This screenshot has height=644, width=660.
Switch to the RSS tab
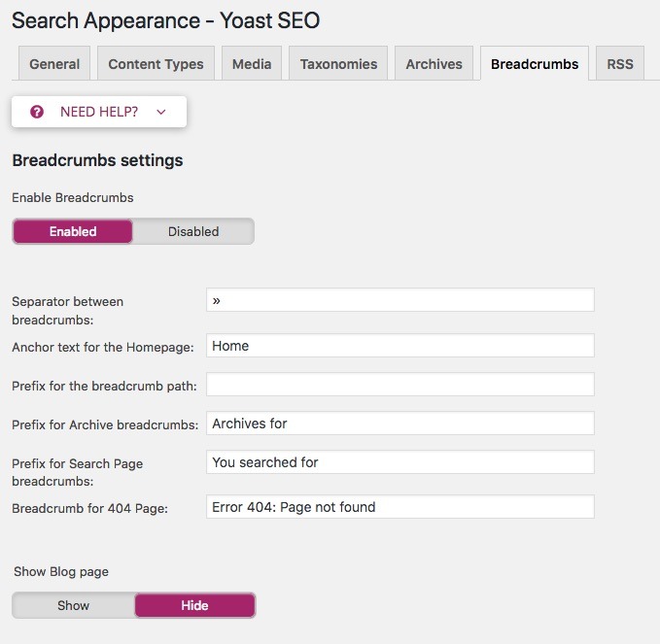pyautogui.click(x=620, y=64)
